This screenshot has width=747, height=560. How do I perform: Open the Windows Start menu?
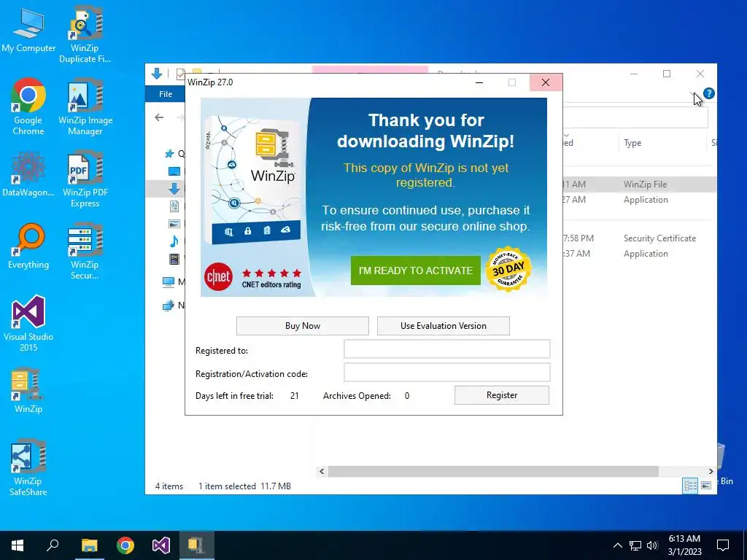[x=18, y=545]
